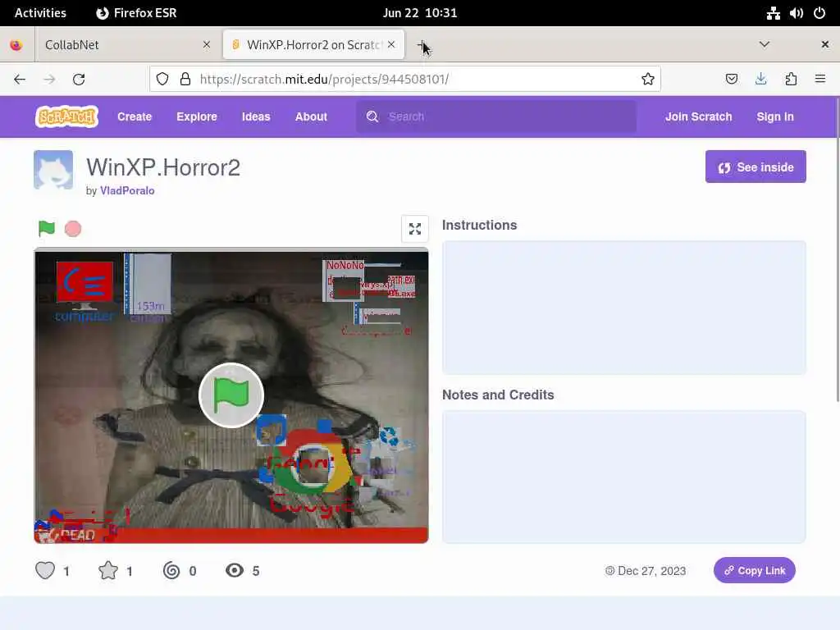This screenshot has width=840, height=630.
Task: Click the Instructions text box
Action: [623, 308]
